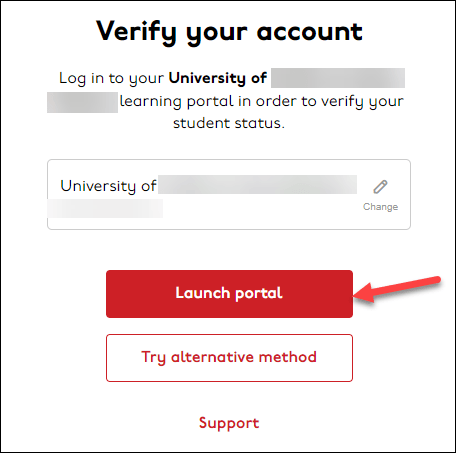456x453 pixels.
Task: Click the word verify in the description
Action: [x=342, y=102]
